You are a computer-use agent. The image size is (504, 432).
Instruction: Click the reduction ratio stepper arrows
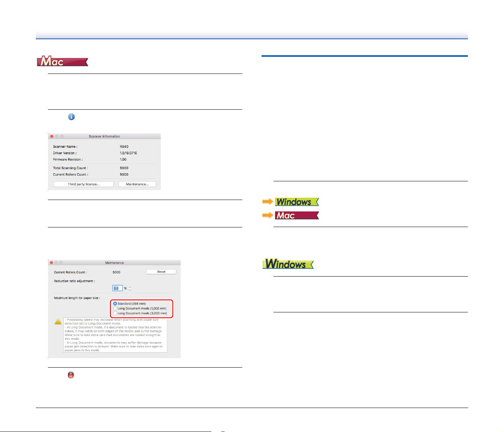click(130, 288)
